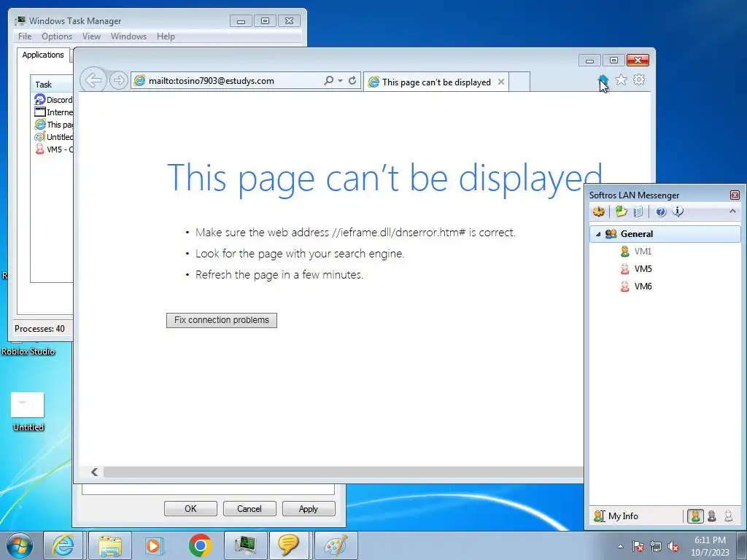
Task: Open network status icon in tray
Action: click(x=656, y=546)
